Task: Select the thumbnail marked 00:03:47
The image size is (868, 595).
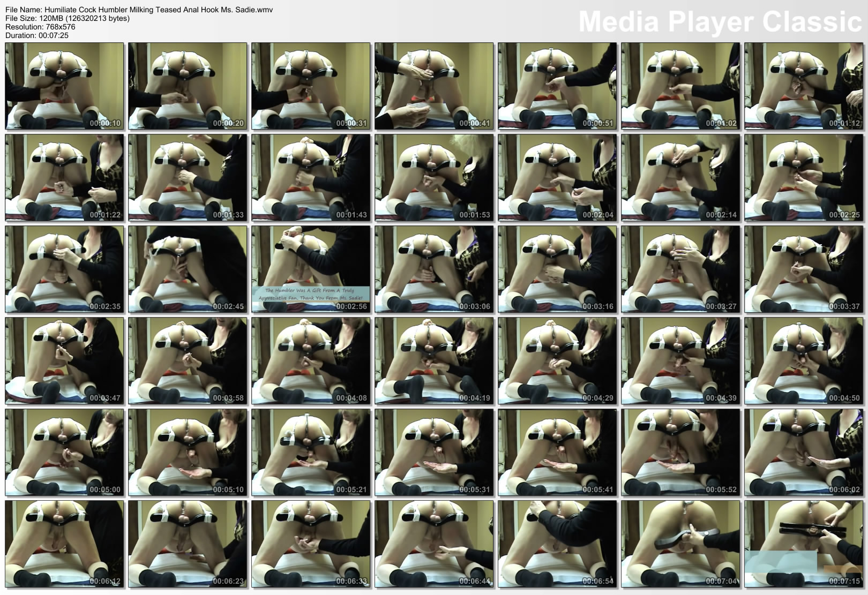Action: click(64, 361)
